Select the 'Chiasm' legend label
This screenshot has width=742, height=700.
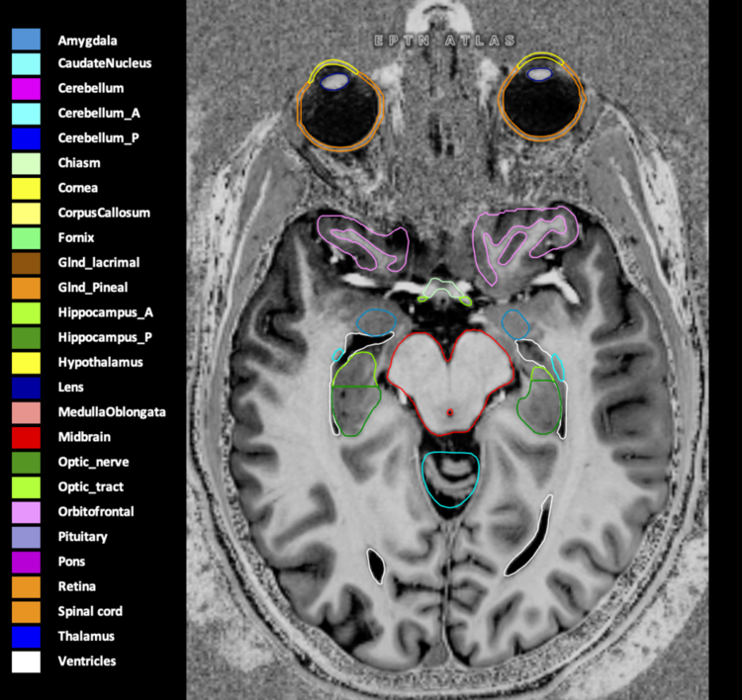coord(79,163)
